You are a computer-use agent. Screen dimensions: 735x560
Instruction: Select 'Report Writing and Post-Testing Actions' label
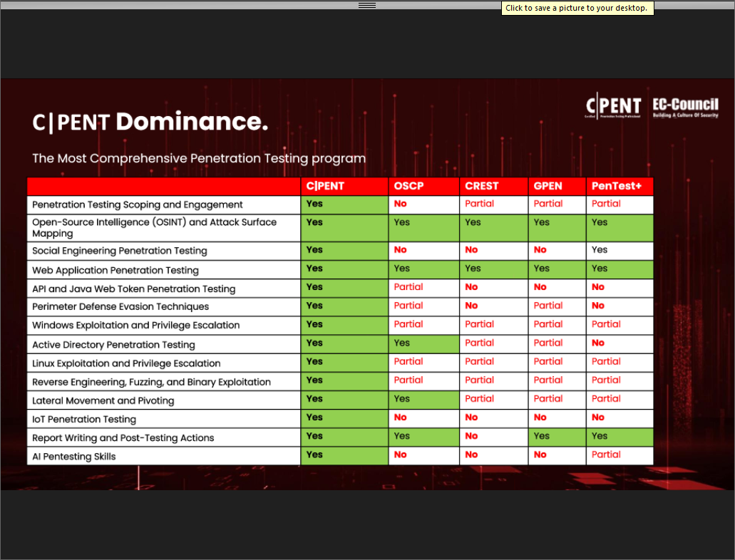point(123,437)
